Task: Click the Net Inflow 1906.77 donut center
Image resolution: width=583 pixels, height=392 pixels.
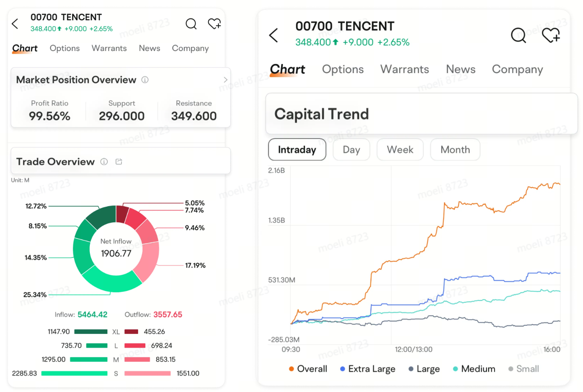Action: tap(116, 249)
